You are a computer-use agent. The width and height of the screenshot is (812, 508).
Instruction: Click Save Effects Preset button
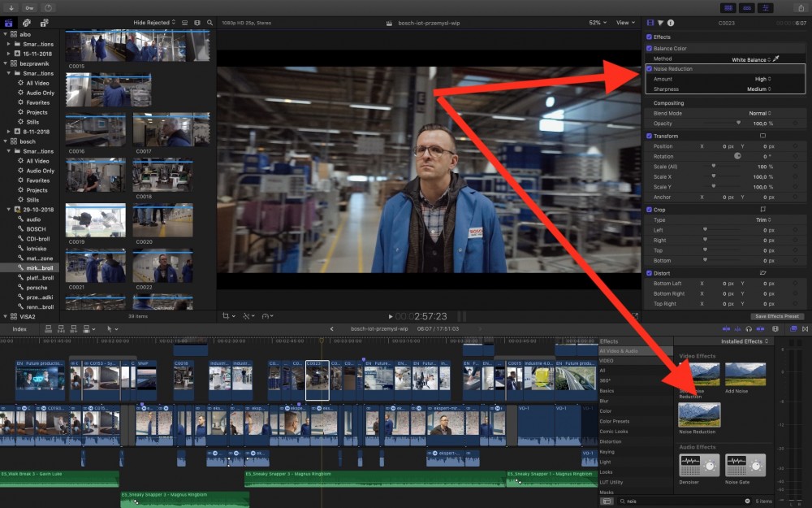[777, 316]
